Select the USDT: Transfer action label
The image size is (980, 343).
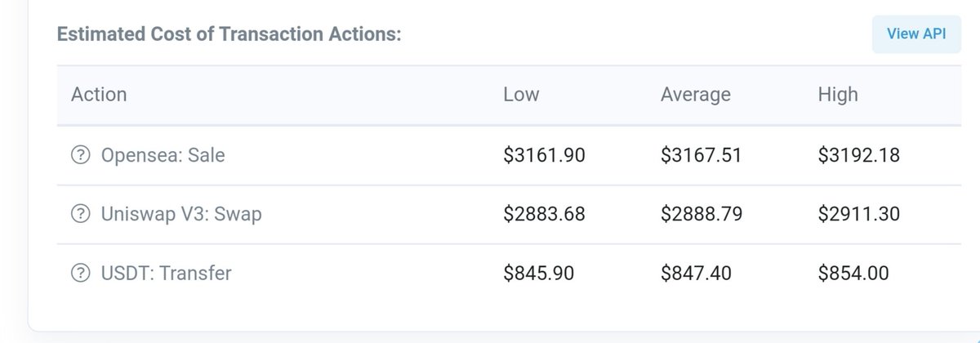click(166, 274)
